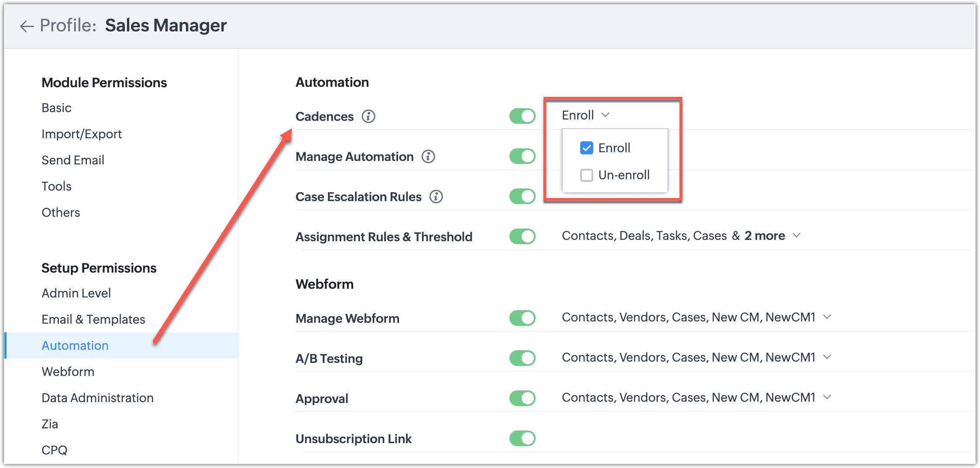
Task: Click the info icon next to Cadences
Action: 368,116
